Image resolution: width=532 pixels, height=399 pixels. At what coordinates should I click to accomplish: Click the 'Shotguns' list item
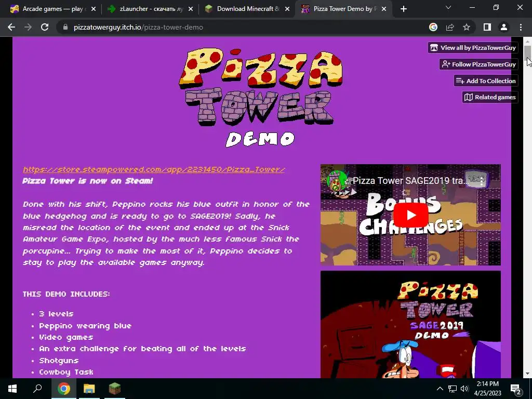[59, 361]
